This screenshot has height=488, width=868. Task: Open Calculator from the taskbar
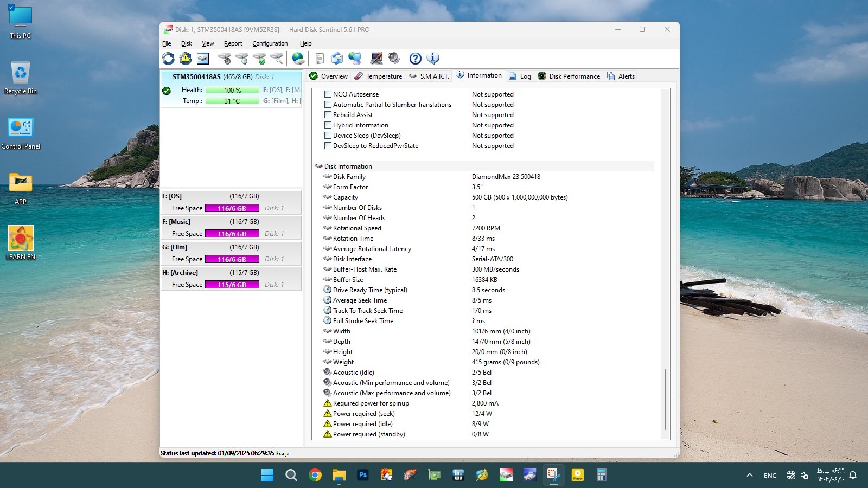pyautogui.click(x=601, y=476)
